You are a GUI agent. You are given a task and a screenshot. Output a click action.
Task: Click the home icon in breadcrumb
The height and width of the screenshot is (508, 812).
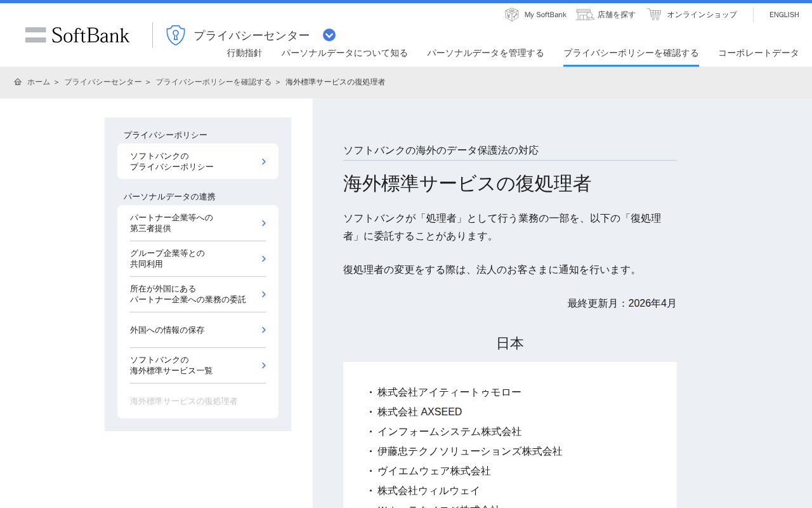[18, 82]
